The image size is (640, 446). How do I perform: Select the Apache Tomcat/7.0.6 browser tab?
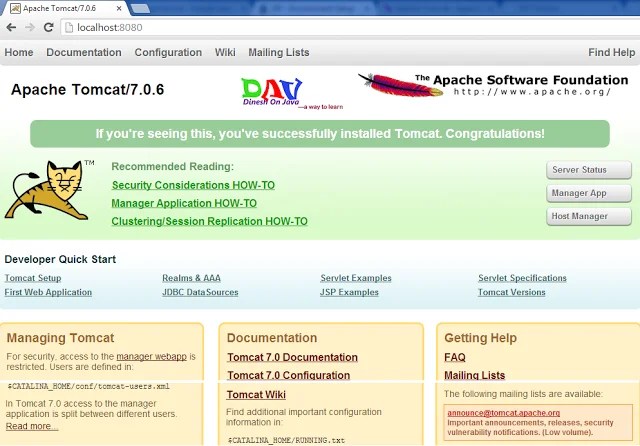tap(65, 8)
